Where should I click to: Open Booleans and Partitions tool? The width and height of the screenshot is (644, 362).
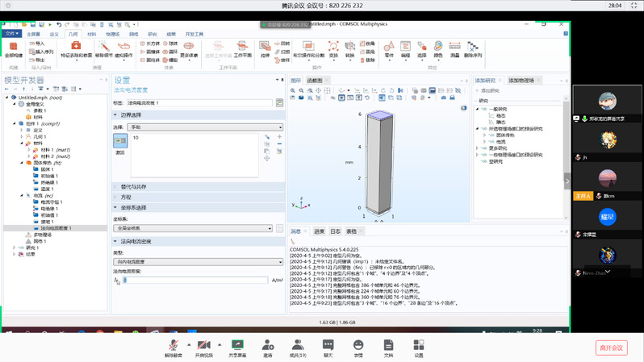coord(308,49)
